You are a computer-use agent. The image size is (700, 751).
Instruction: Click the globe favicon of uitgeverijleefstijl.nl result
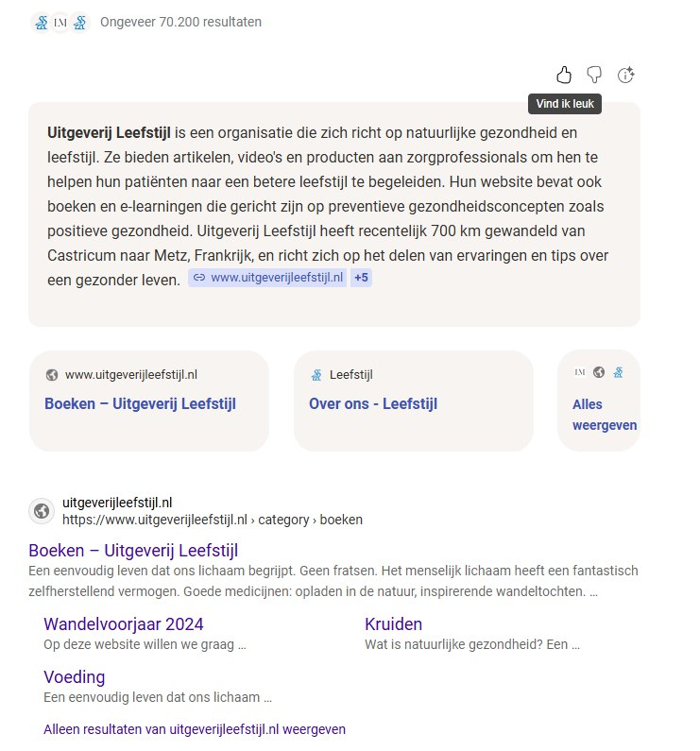(x=42, y=511)
